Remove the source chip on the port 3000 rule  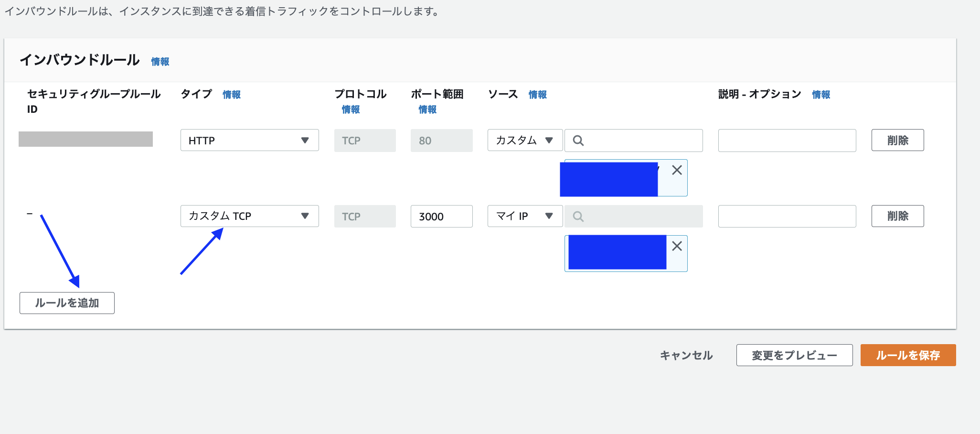point(677,246)
